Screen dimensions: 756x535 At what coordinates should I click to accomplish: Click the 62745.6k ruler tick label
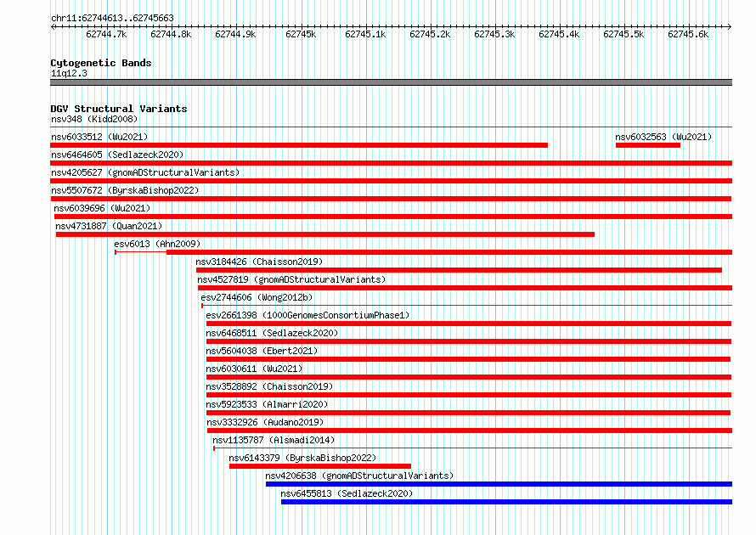(x=689, y=34)
